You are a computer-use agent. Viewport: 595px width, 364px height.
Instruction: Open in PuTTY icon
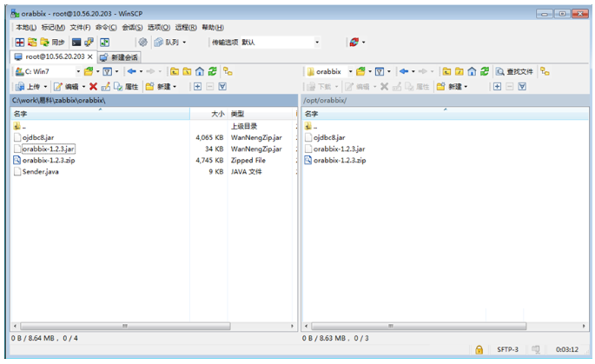(x=89, y=42)
